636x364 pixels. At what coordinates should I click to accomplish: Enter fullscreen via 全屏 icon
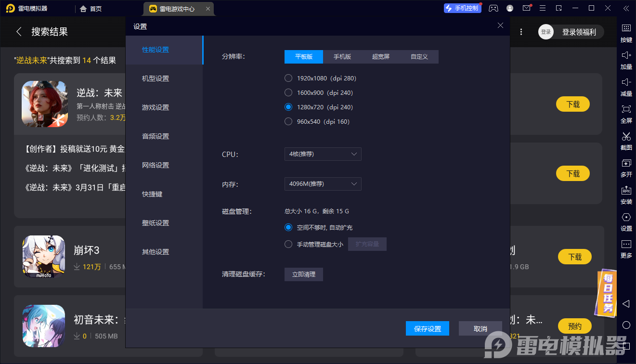(626, 115)
